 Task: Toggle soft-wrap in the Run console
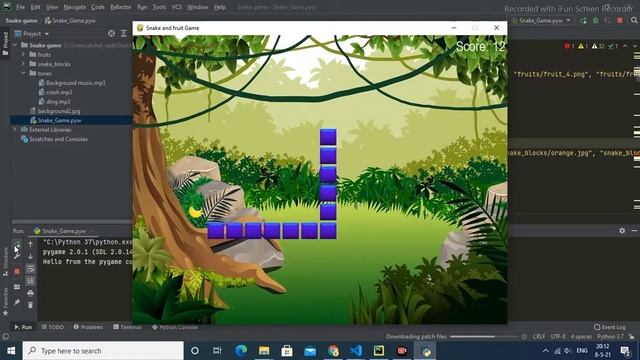[x=30, y=269]
